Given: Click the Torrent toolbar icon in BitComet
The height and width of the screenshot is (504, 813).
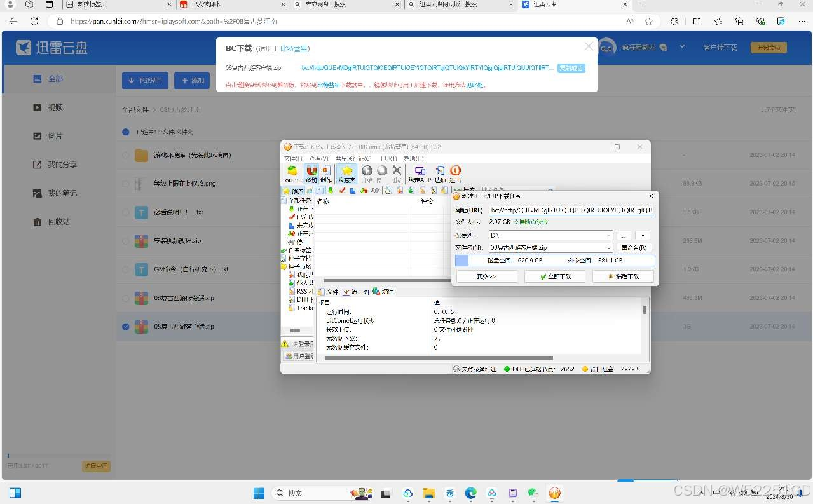Looking at the screenshot, I should pyautogui.click(x=292, y=174).
